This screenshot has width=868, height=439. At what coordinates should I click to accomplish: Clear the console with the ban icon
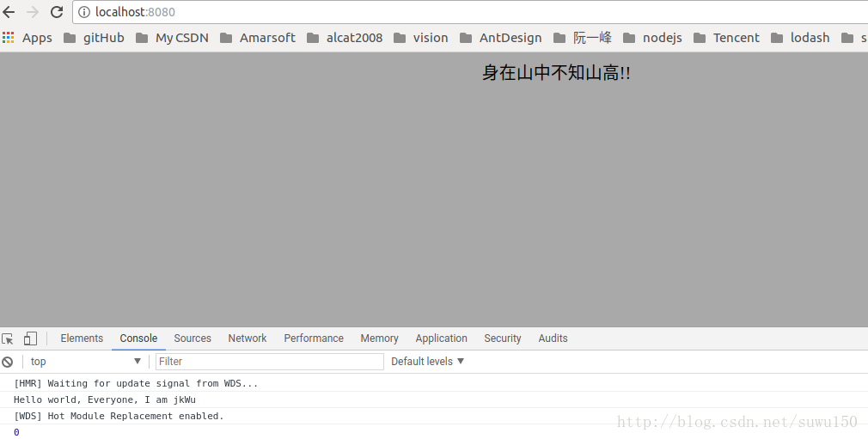click(x=7, y=362)
